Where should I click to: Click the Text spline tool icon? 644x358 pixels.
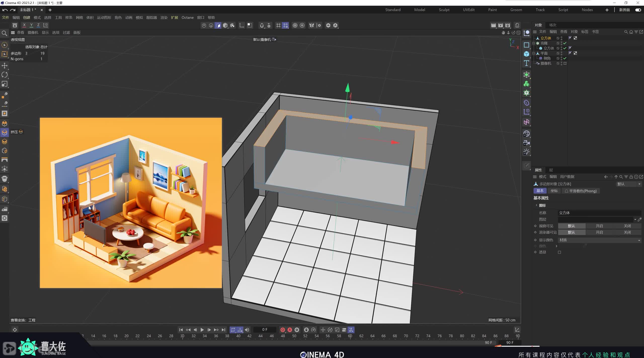click(x=526, y=63)
